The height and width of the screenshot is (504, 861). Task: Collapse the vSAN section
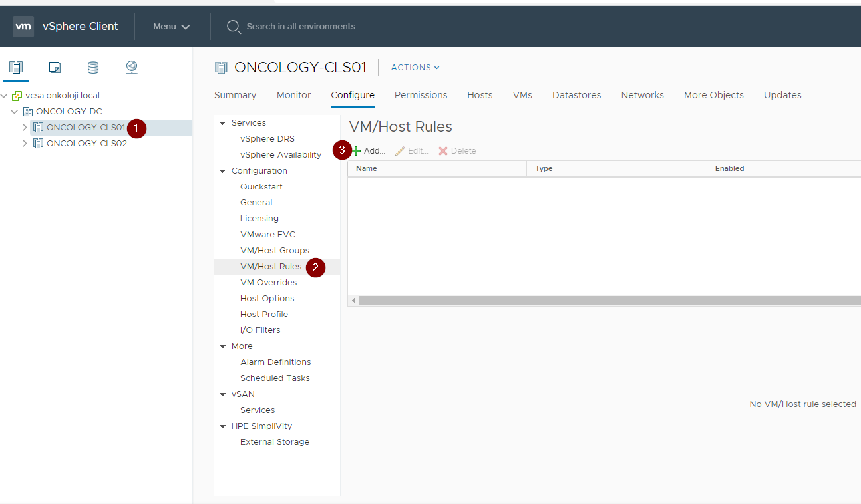223,394
